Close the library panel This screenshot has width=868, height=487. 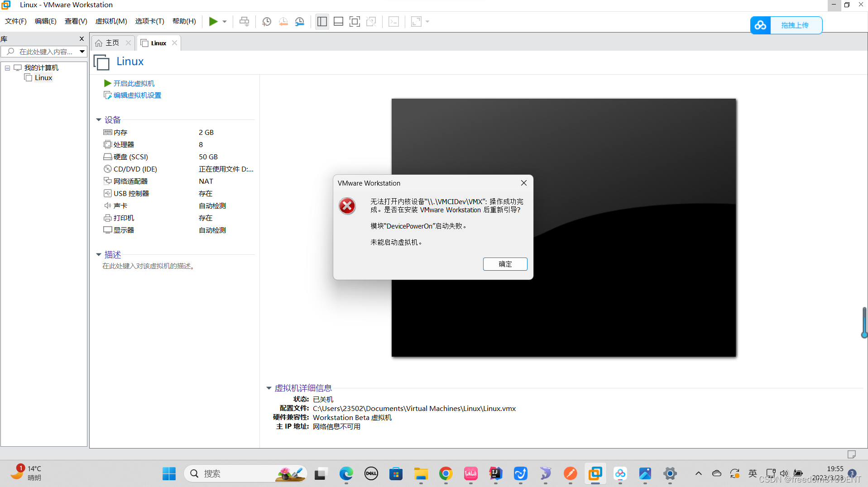point(82,39)
